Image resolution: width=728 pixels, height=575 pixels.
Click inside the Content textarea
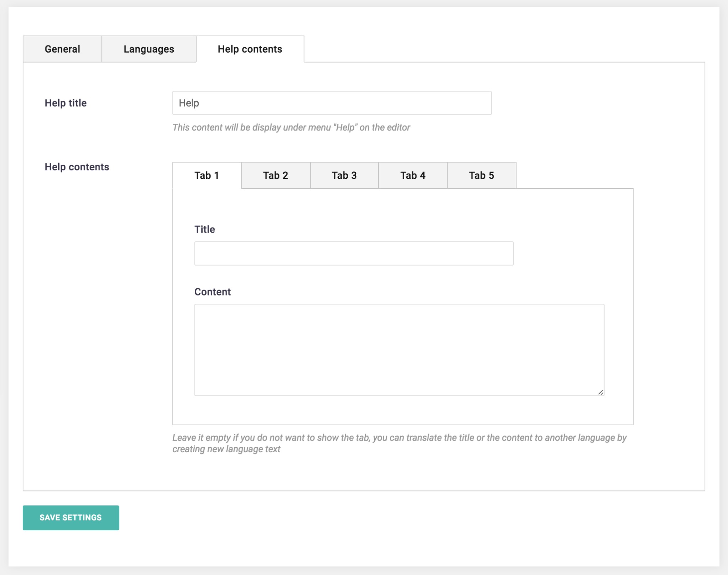399,350
